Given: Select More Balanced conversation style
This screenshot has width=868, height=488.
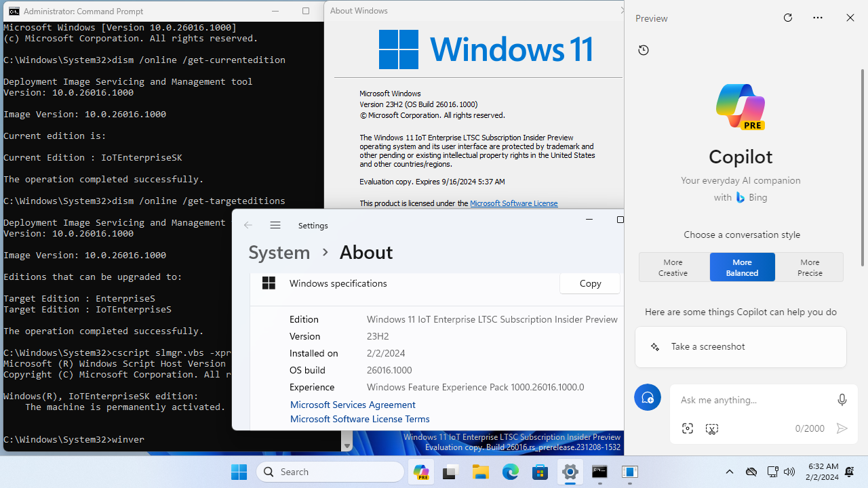Looking at the screenshot, I should [x=742, y=267].
